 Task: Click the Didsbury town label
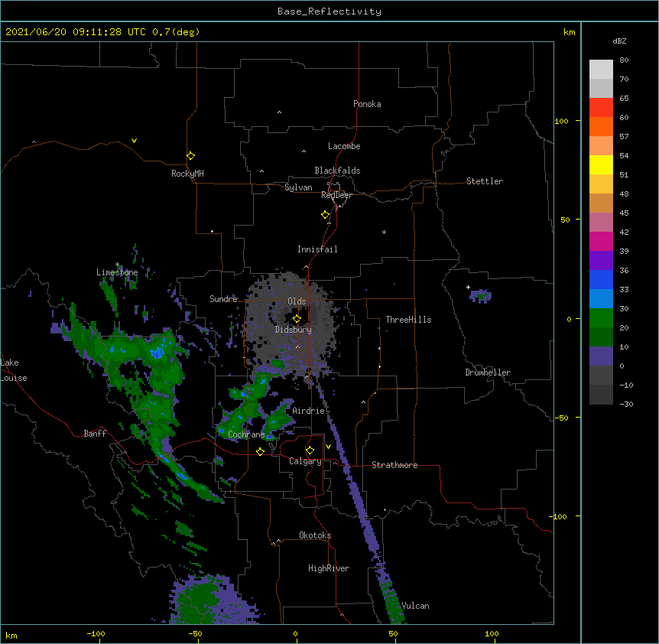tap(294, 330)
